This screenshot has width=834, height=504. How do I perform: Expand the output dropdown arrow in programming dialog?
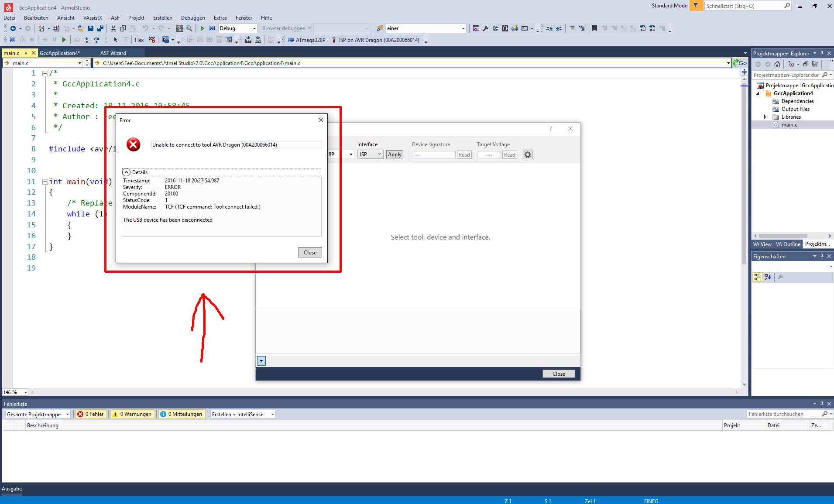(x=261, y=361)
